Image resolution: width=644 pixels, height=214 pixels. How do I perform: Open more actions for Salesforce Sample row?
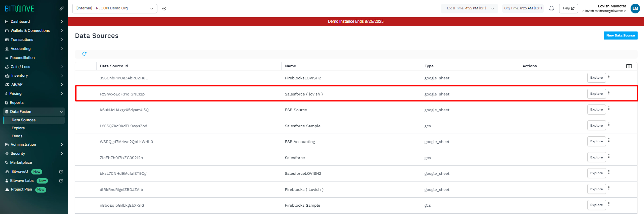pos(609,125)
